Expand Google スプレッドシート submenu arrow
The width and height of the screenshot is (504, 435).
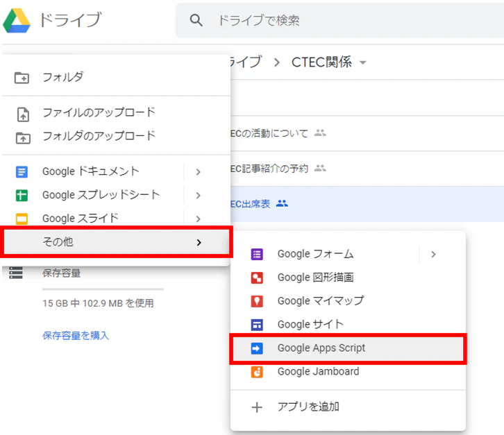click(x=199, y=196)
